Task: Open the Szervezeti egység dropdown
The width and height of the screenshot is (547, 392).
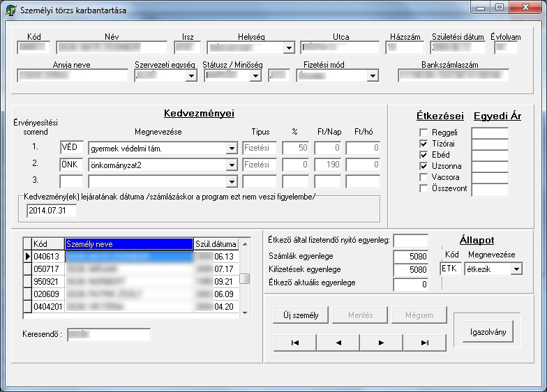Action: 191,75
